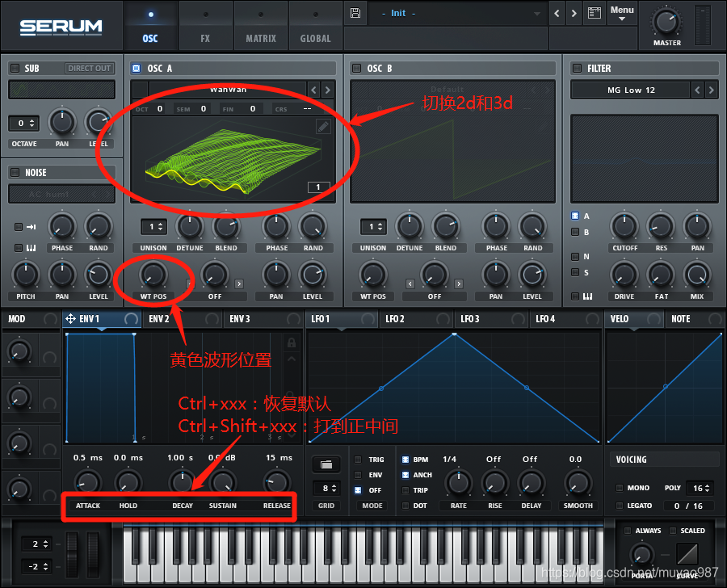727x588 pixels.
Task: Switch to the GLOBAL tab
Action: [315, 26]
